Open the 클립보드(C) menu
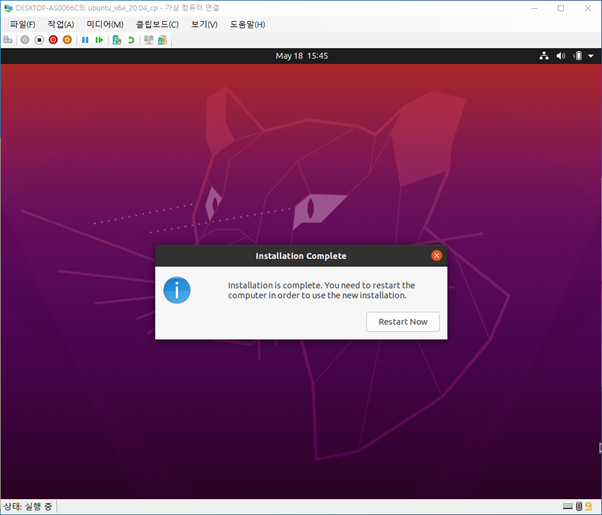Image resolution: width=602 pixels, height=515 pixels. [x=157, y=25]
